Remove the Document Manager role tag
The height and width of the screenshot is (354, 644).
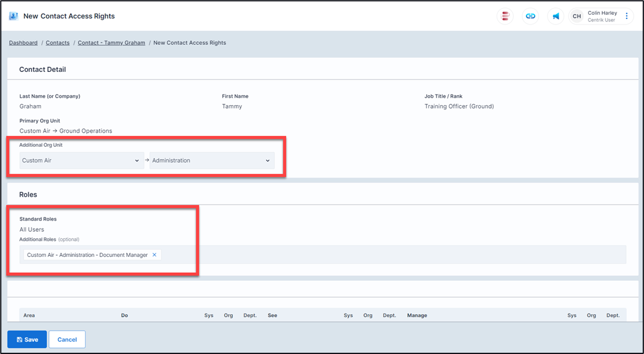click(x=155, y=255)
